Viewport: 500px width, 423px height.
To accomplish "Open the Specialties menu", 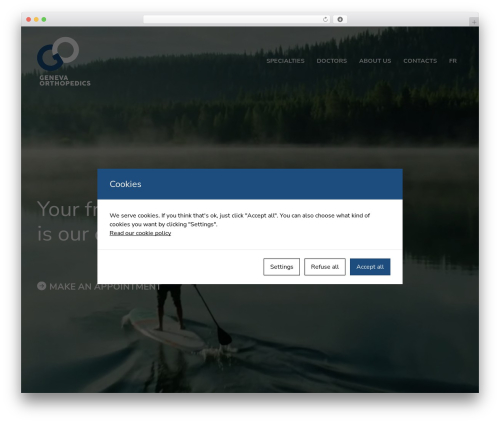I will [x=285, y=61].
